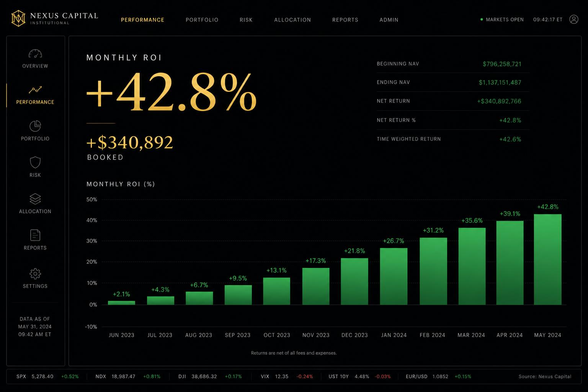This screenshot has height=392, width=588.
Task: Click the VIX 12.35 ticker entry
Action: click(x=287, y=377)
